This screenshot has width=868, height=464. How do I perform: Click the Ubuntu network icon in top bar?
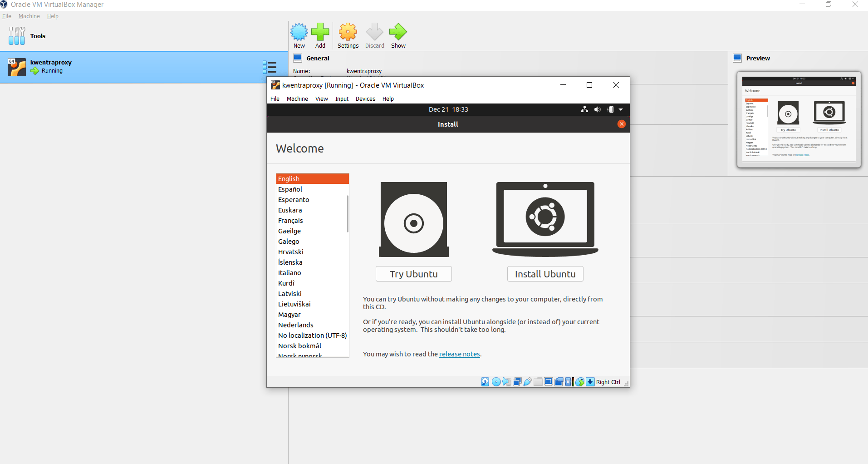pos(584,109)
